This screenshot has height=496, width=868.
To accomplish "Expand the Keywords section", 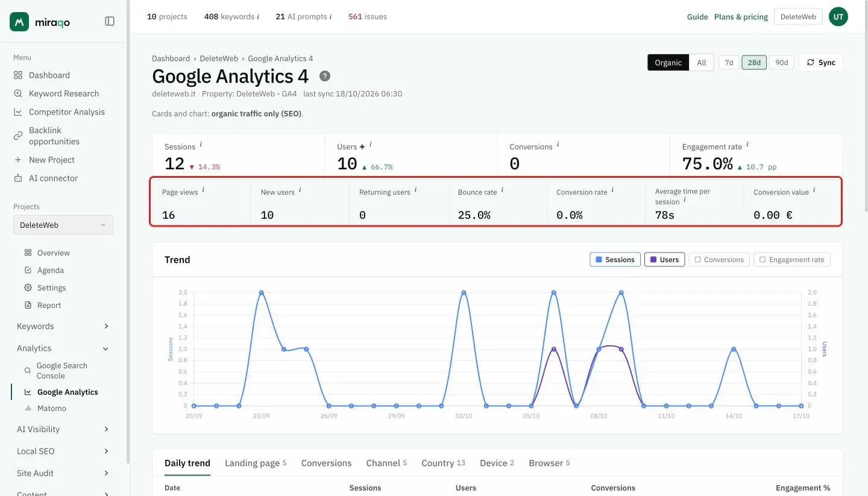I will [63, 327].
